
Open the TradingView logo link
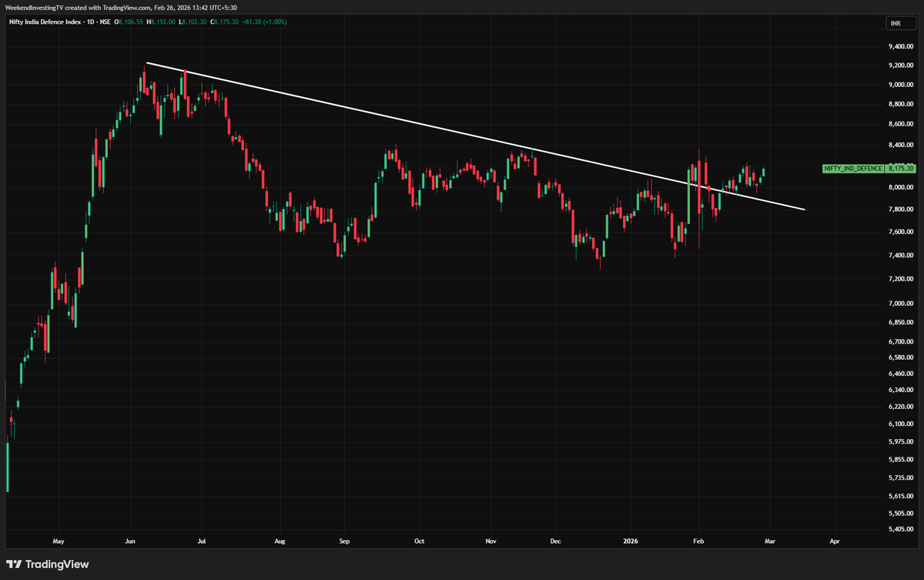[48, 564]
